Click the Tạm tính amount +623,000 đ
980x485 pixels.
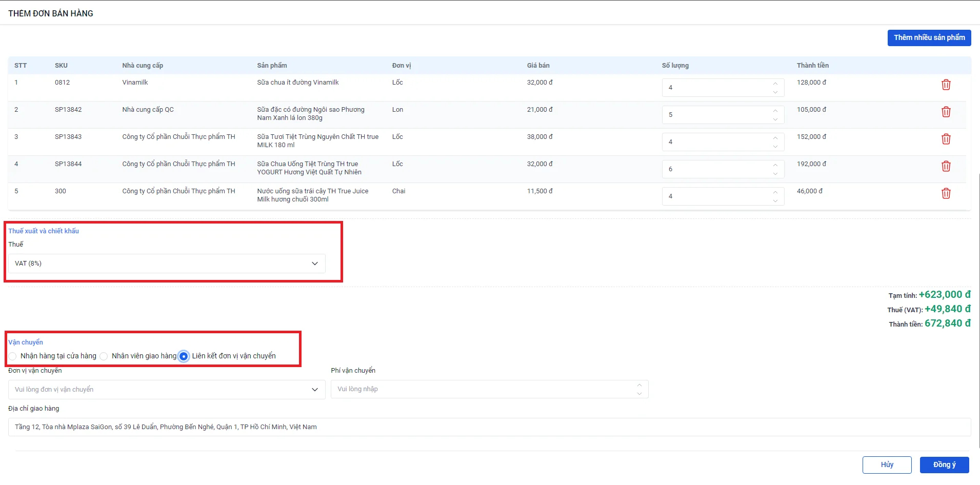click(x=945, y=295)
